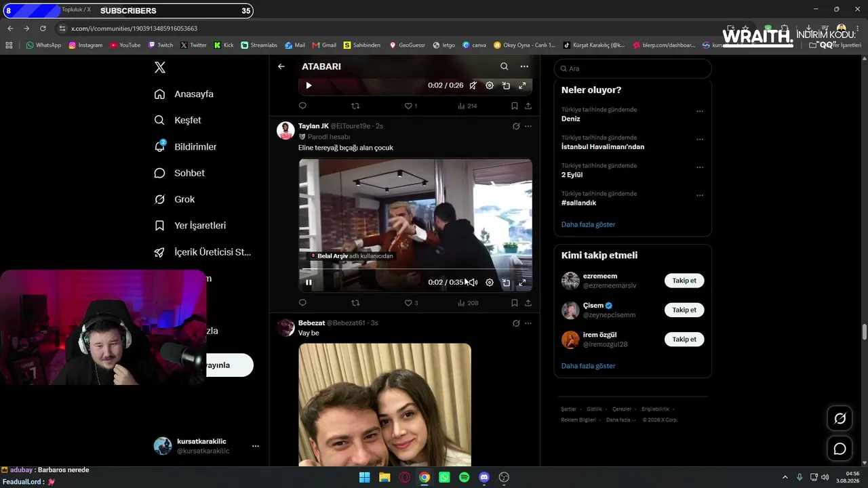Open Belal Arşiv source link on video

(x=351, y=256)
